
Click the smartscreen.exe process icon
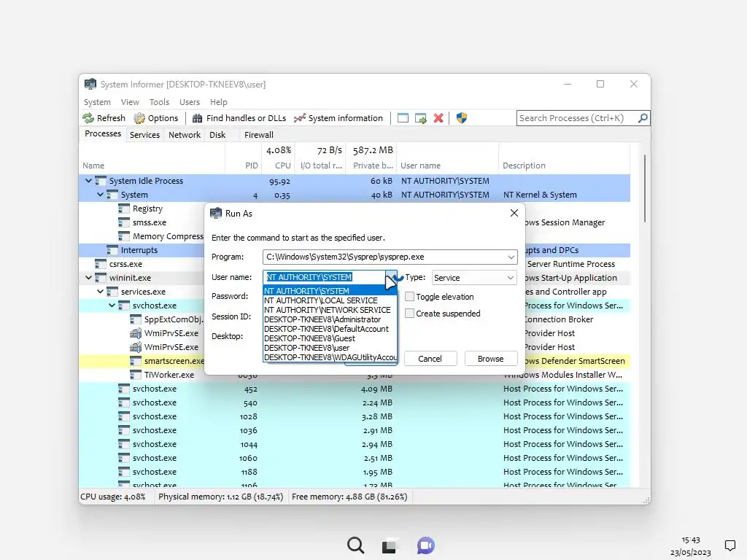[x=136, y=361]
